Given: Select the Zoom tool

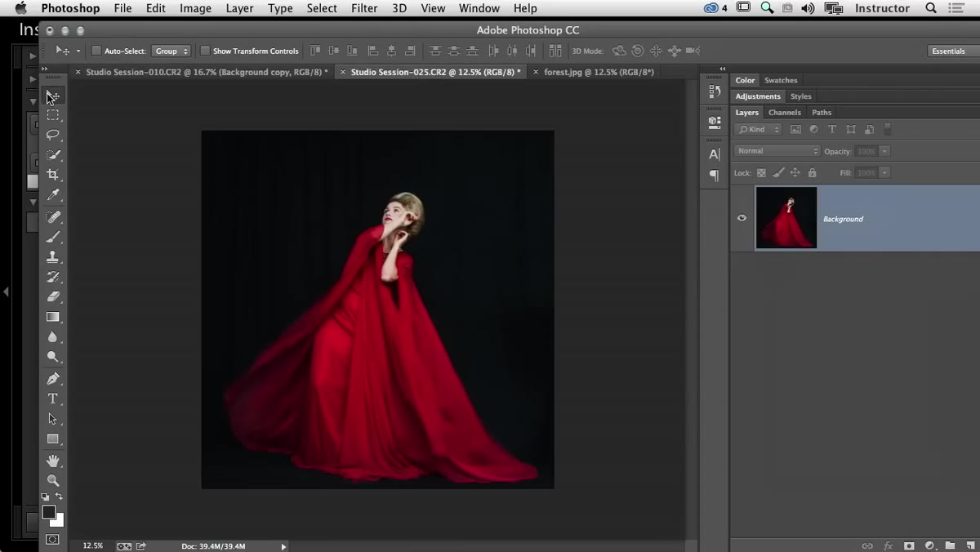Looking at the screenshot, I should tap(53, 481).
